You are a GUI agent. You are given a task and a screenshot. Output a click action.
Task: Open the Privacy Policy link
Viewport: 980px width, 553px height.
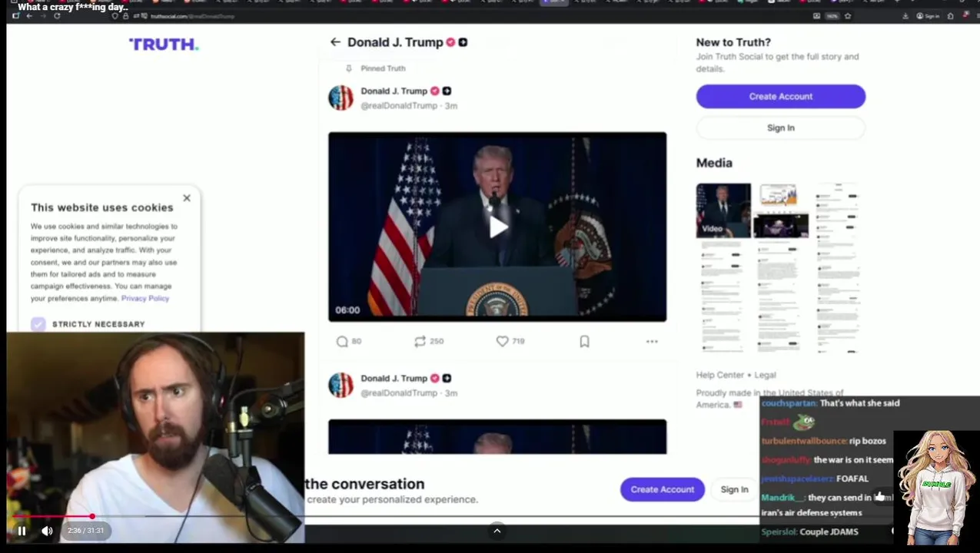[x=145, y=298]
